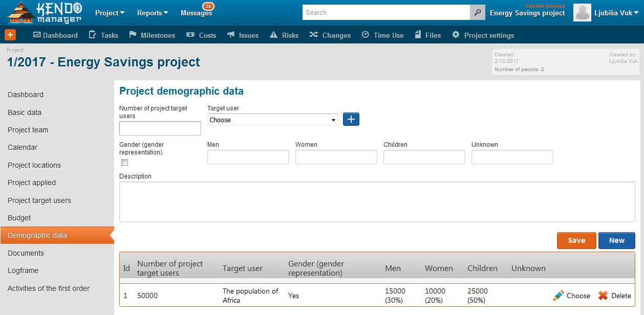Open the Tasks section from the top toolbar
This screenshot has height=315, width=644.
[x=103, y=35]
